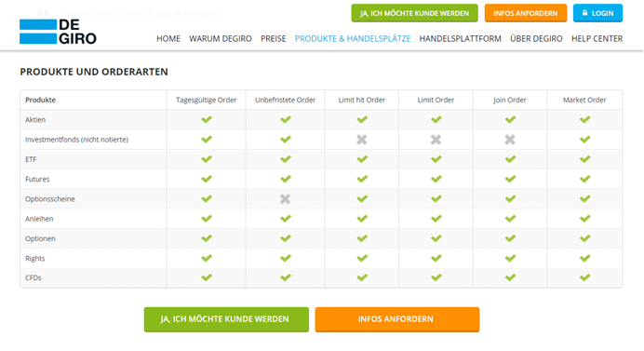Image resolution: width=644 pixels, height=351 pixels.
Task: Click the blue Login button
Action: [598, 13]
